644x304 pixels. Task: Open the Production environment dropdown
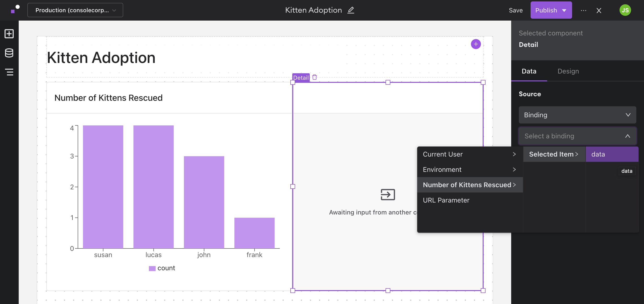click(75, 10)
